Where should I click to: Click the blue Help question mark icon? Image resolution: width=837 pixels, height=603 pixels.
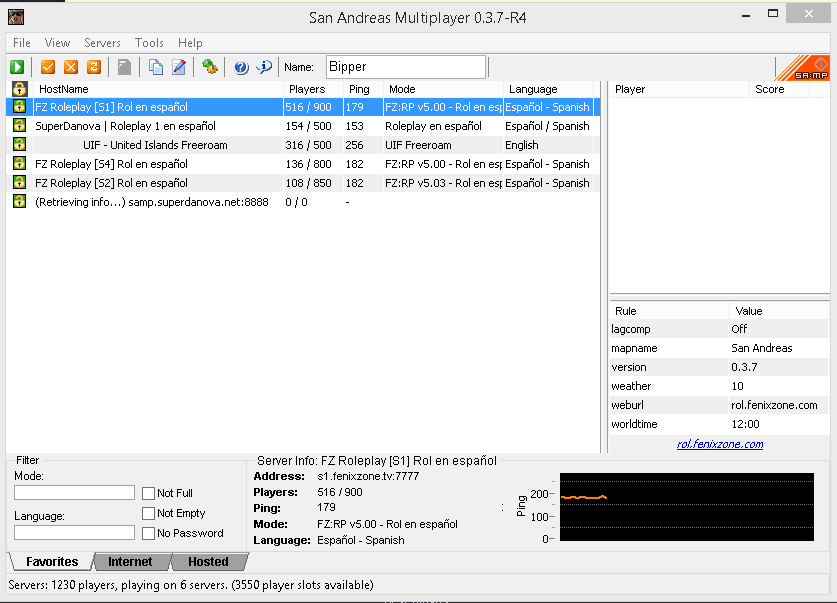point(241,67)
